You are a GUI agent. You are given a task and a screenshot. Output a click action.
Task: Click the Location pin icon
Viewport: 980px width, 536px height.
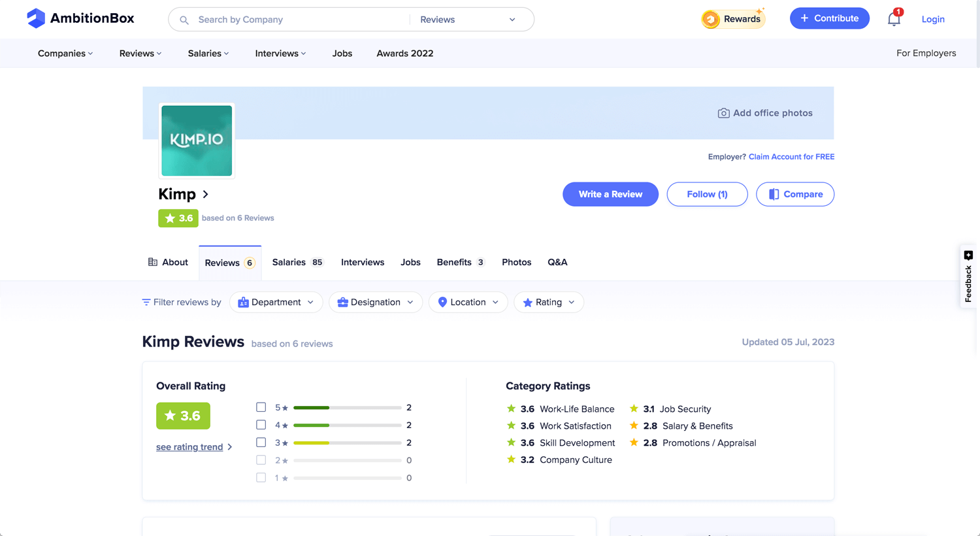(442, 302)
